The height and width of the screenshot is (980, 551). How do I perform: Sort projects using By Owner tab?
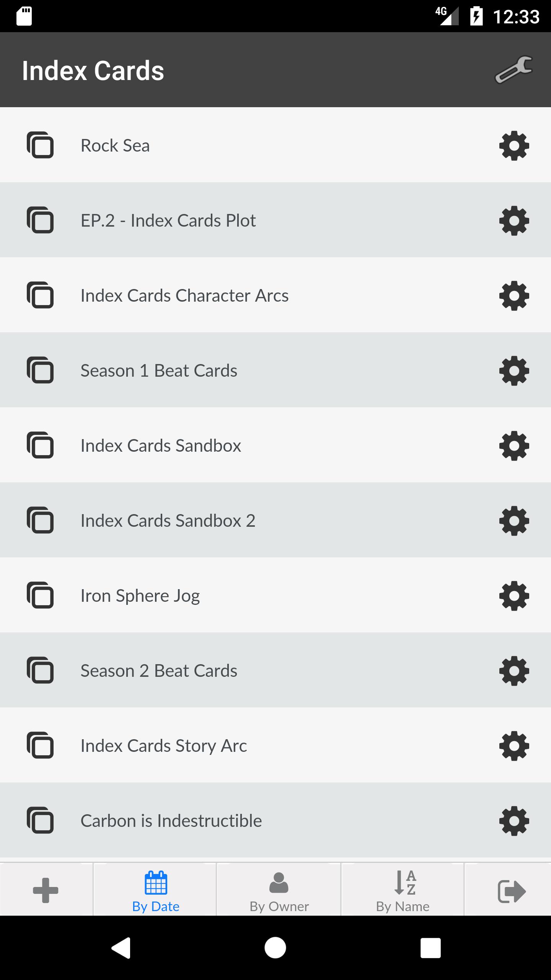click(279, 890)
